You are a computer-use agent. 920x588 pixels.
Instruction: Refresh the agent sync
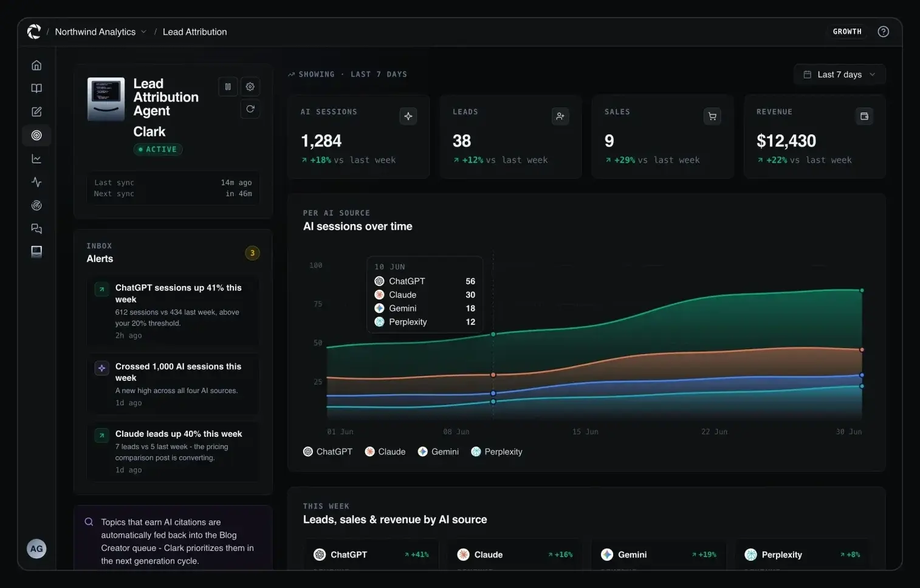pyautogui.click(x=250, y=109)
